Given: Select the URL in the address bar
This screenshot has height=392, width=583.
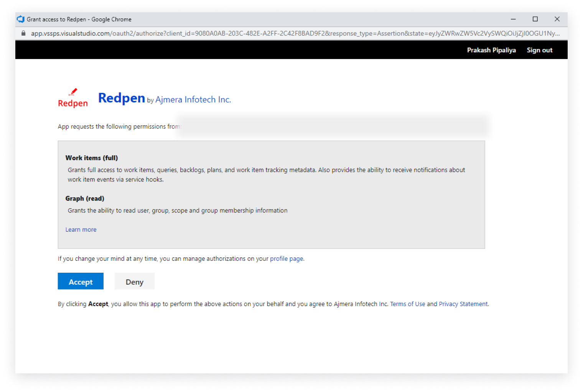Looking at the screenshot, I should 295,33.
